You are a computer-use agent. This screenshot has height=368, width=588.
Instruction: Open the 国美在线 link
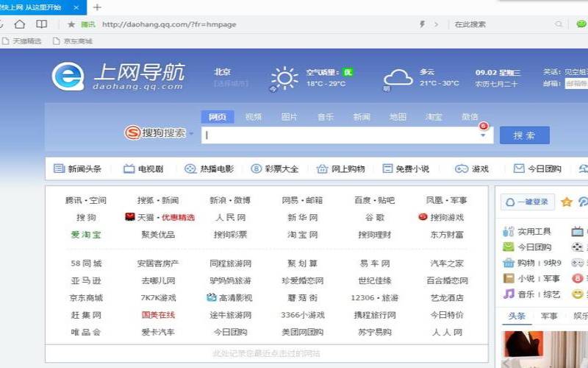(x=158, y=315)
